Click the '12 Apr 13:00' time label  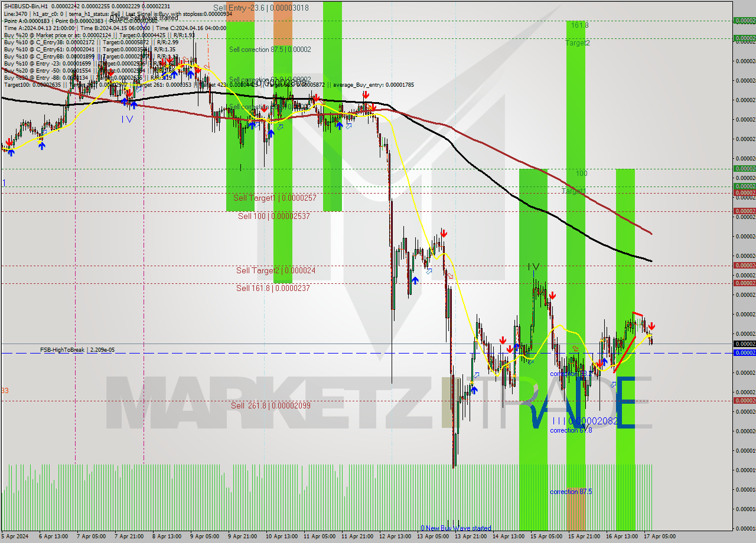[395, 537]
